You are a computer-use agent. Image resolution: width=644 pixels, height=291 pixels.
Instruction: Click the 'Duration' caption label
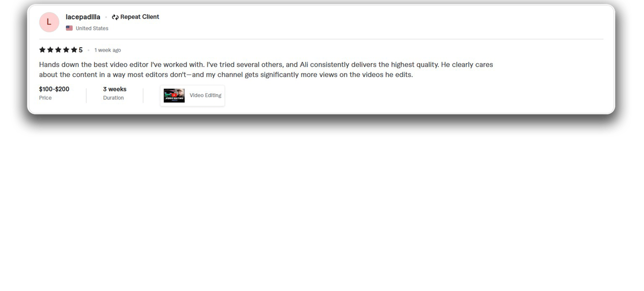pyautogui.click(x=114, y=98)
